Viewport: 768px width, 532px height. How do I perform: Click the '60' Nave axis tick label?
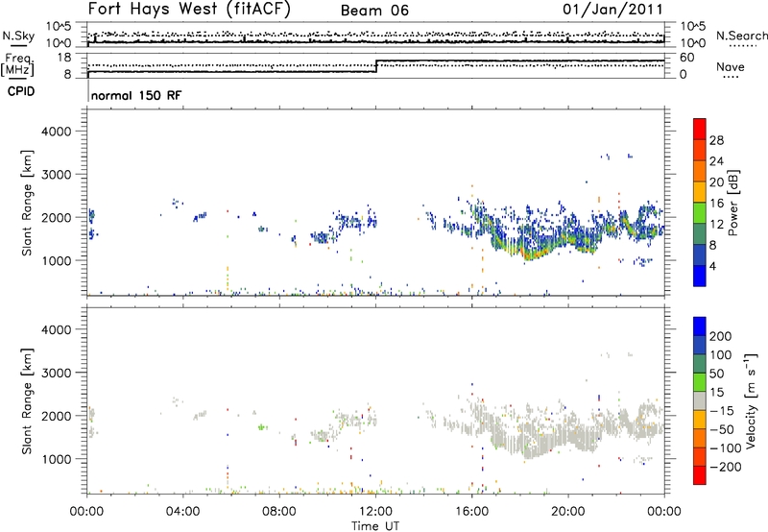(x=686, y=58)
